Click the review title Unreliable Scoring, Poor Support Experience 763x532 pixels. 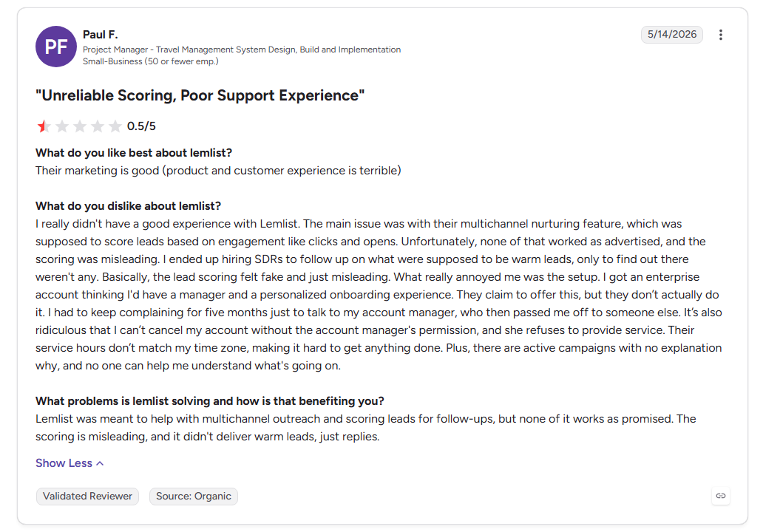tap(200, 95)
